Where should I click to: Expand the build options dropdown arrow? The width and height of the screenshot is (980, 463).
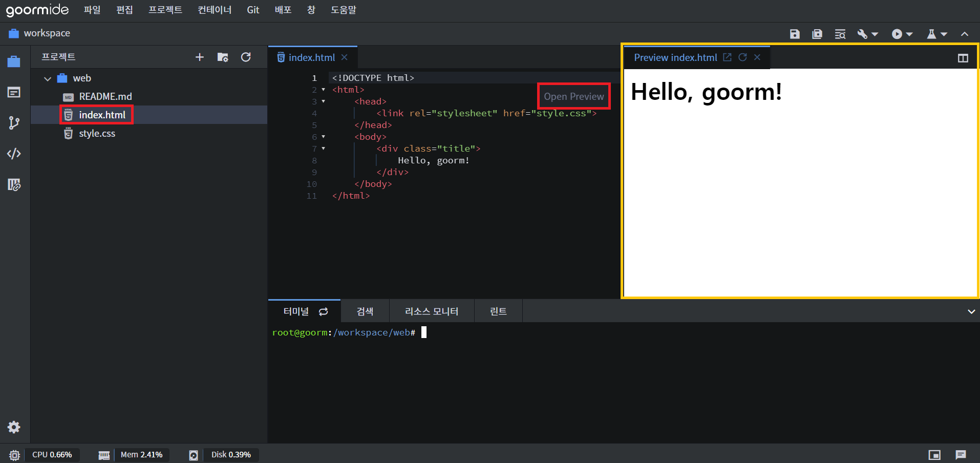[875, 34]
